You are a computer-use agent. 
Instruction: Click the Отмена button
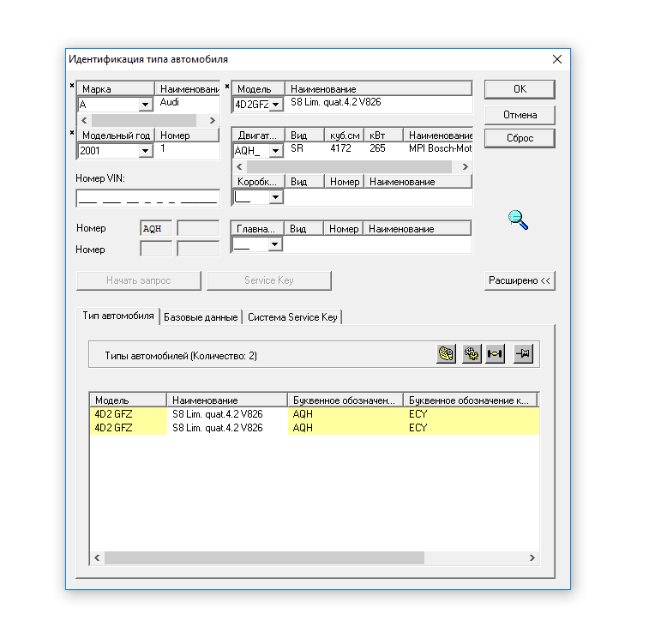pos(520,115)
